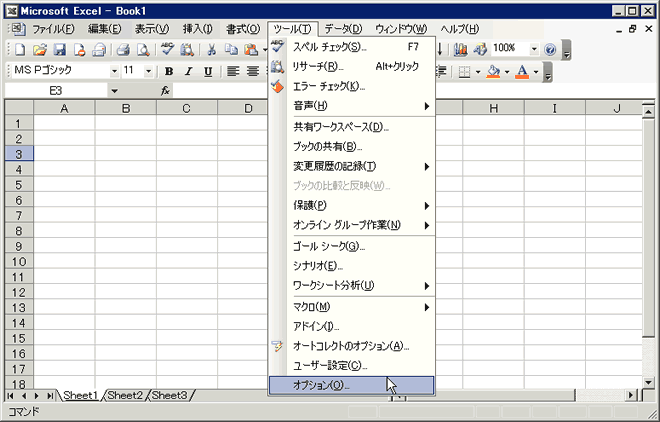Screen dimensions: 660x422
Task: Apply center text alignment
Action: (253, 72)
